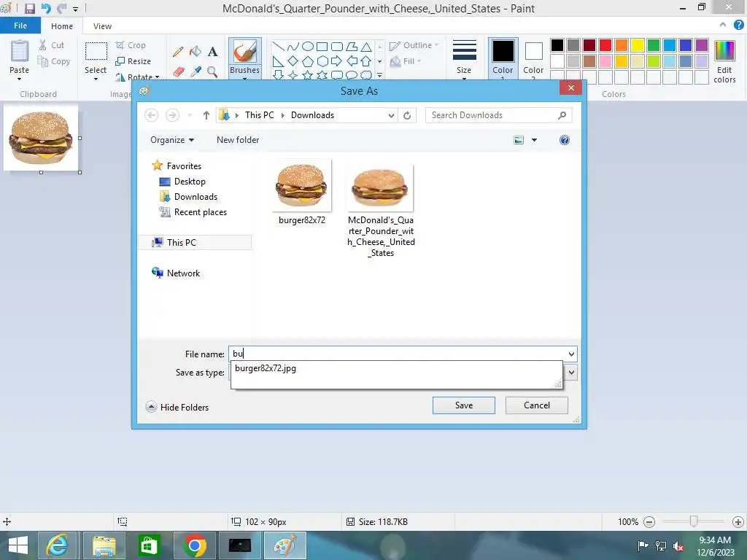Select the Fill with color bucket tool

pyautogui.click(x=196, y=52)
